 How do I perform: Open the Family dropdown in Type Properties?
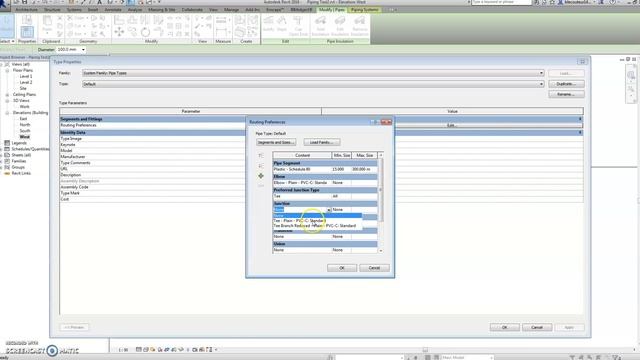coord(541,73)
